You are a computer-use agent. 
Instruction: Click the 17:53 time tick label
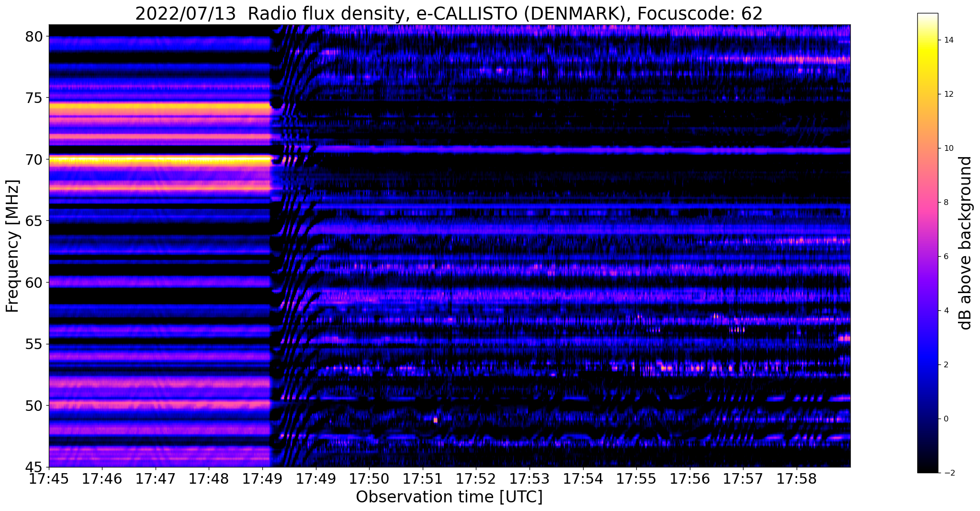point(529,478)
